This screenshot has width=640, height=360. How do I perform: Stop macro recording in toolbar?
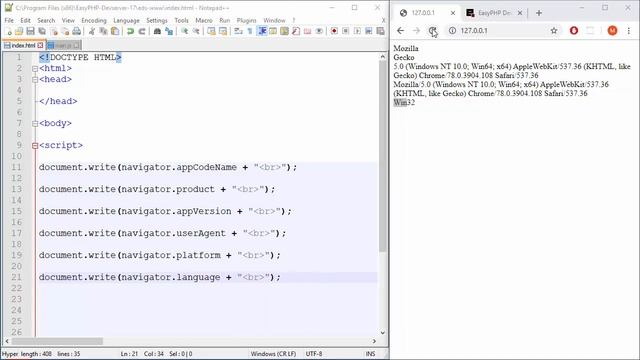(345, 31)
